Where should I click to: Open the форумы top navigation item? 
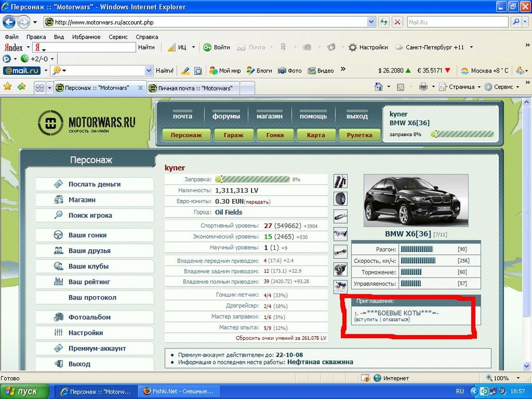pyautogui.click(x=227, y=116)
